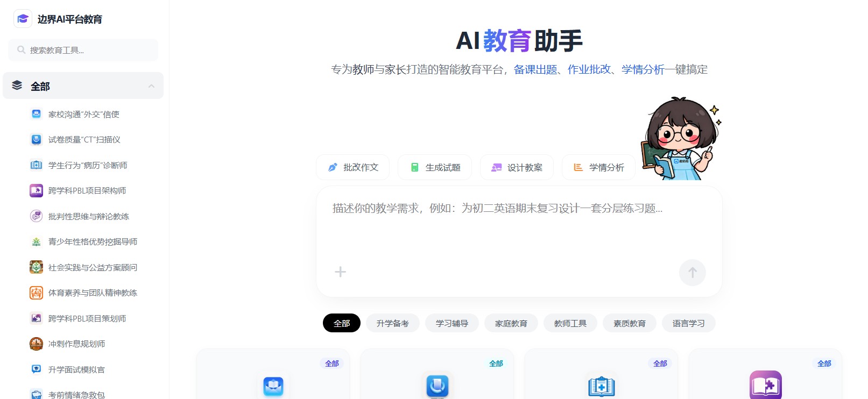The width and height of the screenshot is (868, 399).
Task: Switch to the 升学备考 filter tab
Action: tap(393, 323)
